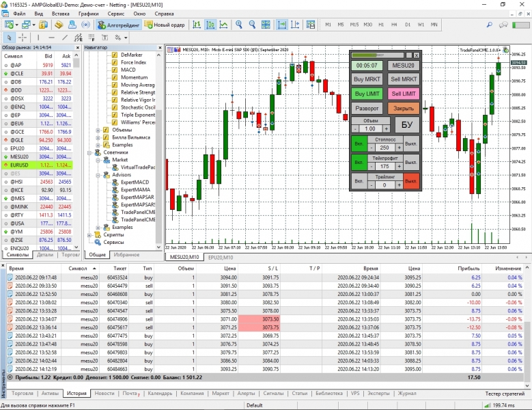Open the new chart dropdown arrow
532x410 pixels.
[x=16, y=25]
